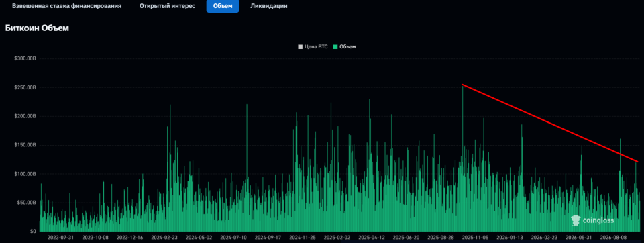Image resolution: width=644 pixels, height=243 pixels.
Task: Click the 2025-06-20 date label
Action: tap(407, 238)
